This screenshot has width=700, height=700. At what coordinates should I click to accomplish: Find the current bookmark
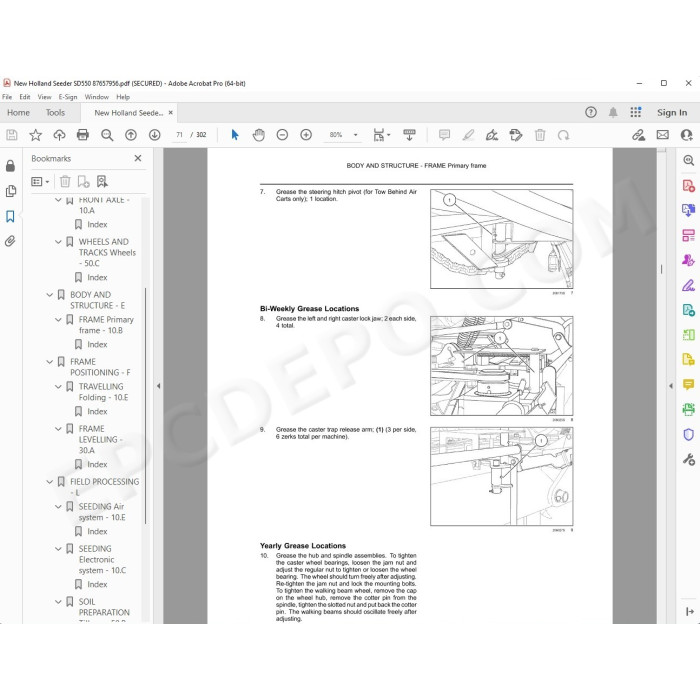click(x=102, y=181)
